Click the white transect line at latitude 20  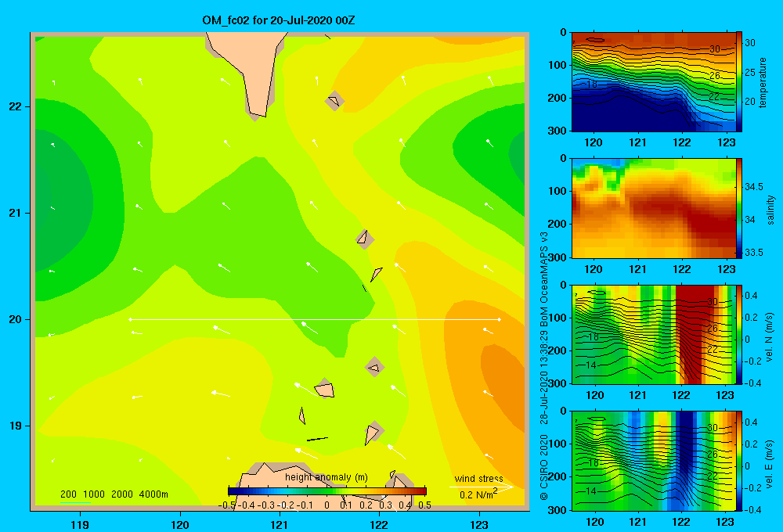point(315,319)
